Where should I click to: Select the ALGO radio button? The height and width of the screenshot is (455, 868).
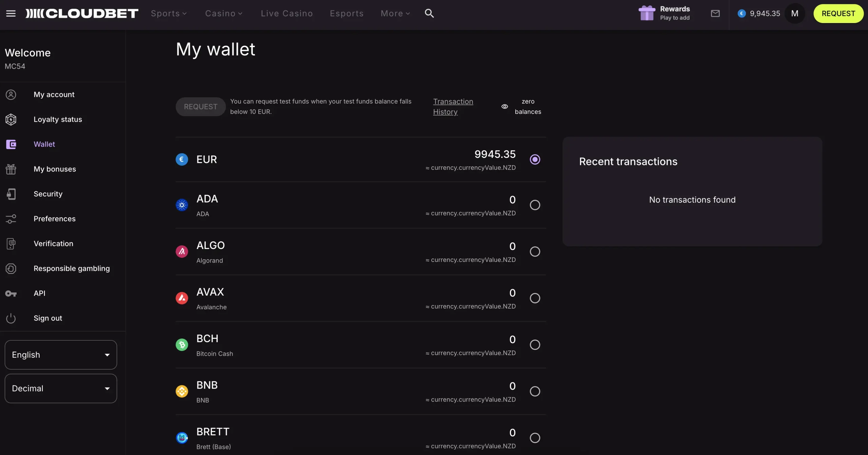tap(535, 251)
